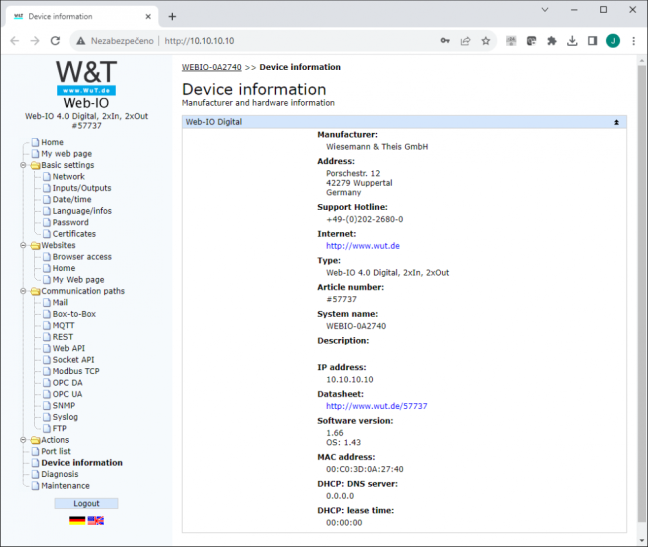
Task: Open the FTP page
Action: [x=60, y=428]
